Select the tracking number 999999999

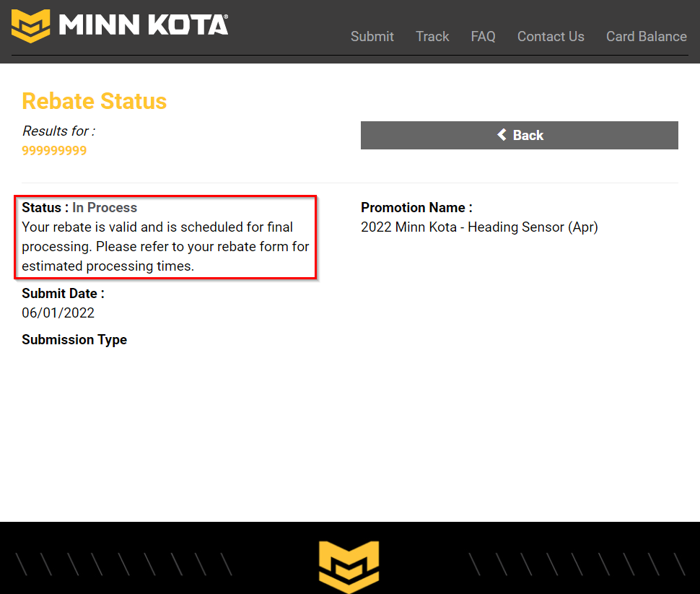click(x=54, y=151)
